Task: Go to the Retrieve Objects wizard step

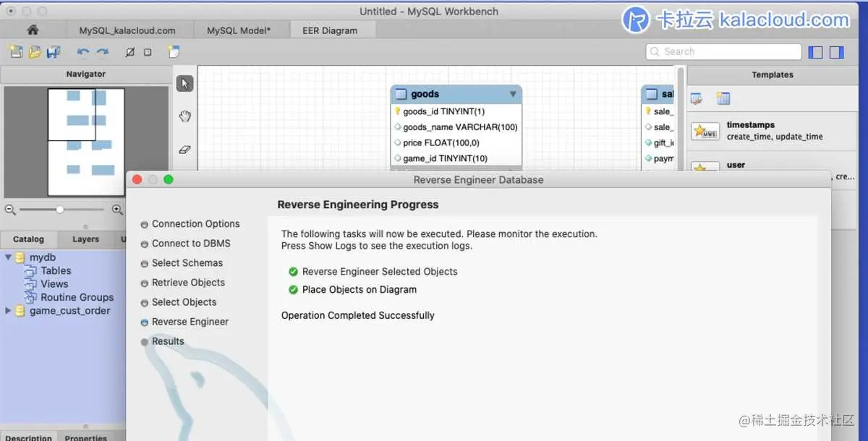Action: pyautogui.click(x=188, y=283)
